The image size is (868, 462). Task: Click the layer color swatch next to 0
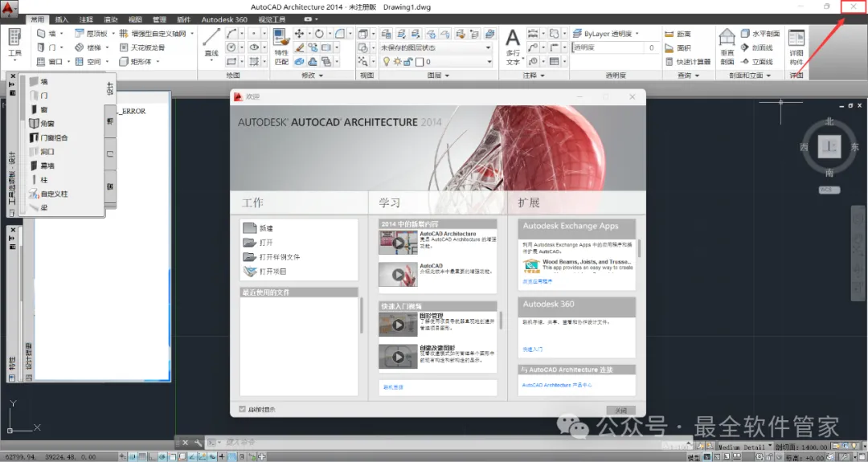click(420, 61)
